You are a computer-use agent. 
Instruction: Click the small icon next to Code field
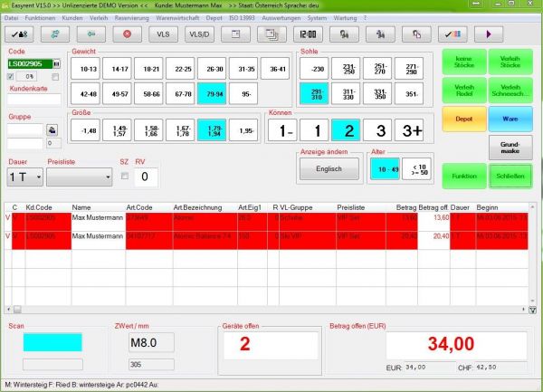(56, 64)
